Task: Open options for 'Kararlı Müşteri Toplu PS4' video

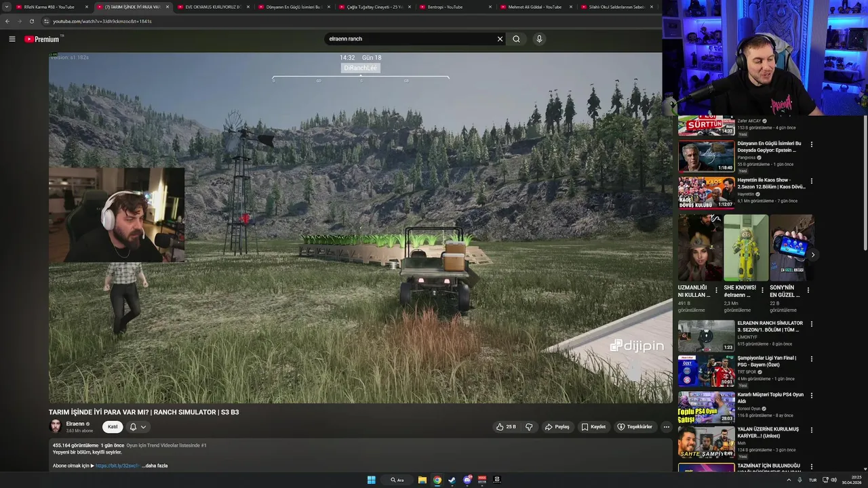Action: [811, 395]
